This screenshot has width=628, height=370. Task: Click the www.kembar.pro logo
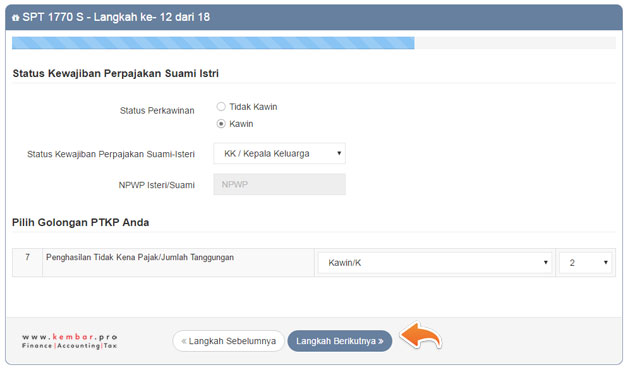pos(70,341)
